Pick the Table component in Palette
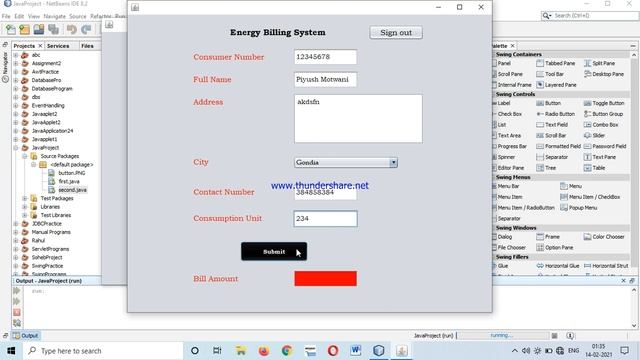Image resolution: width=640 pixels, height=360 pixels. pyautogui.click(x=594, y=168)
